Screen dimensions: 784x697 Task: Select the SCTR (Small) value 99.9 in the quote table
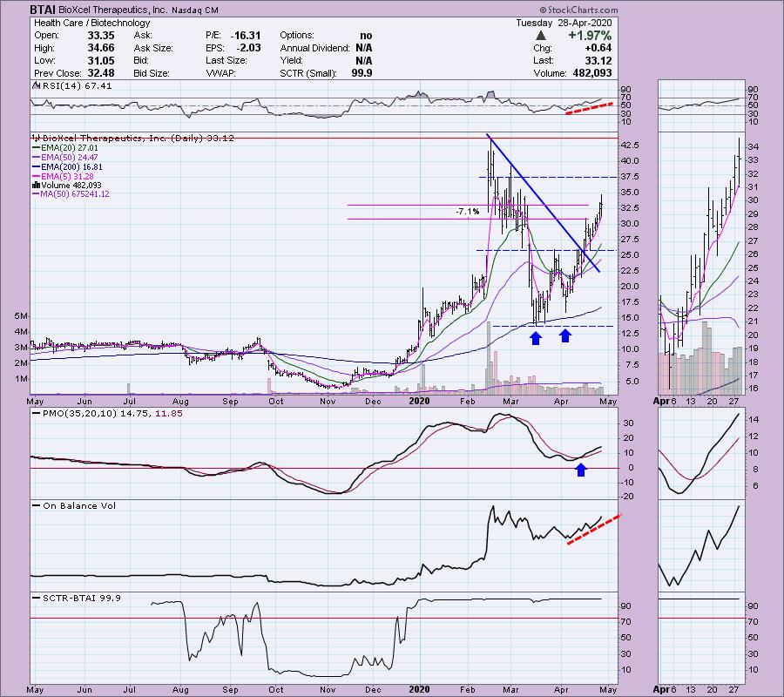tap(362, 73)
